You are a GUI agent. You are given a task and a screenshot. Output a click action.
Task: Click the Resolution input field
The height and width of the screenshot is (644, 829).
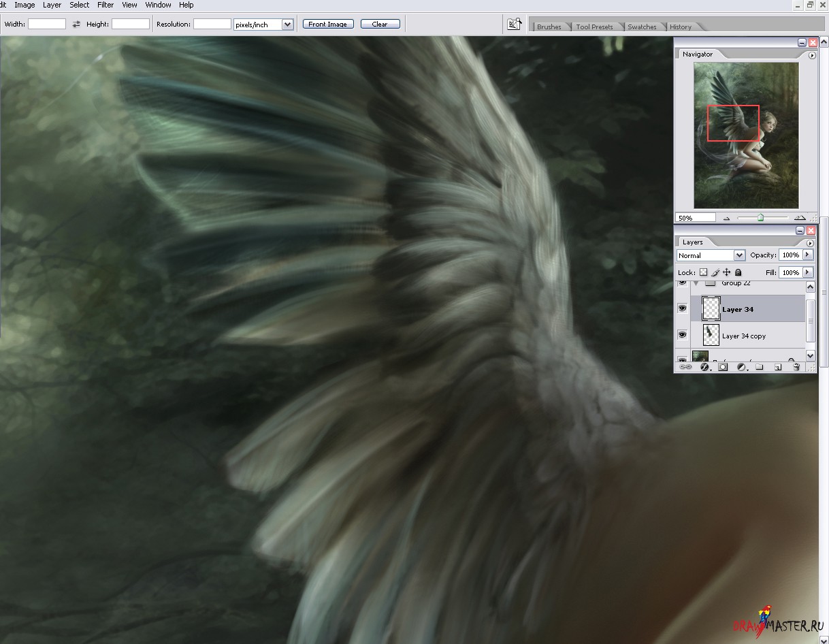click(212, 24)
